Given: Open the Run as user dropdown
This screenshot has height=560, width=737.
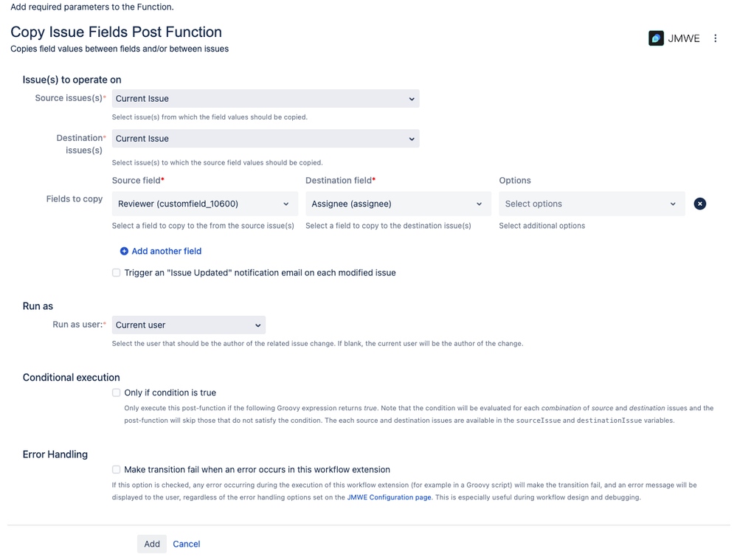Looking at the screenshot, I should (x=188, y=325).
